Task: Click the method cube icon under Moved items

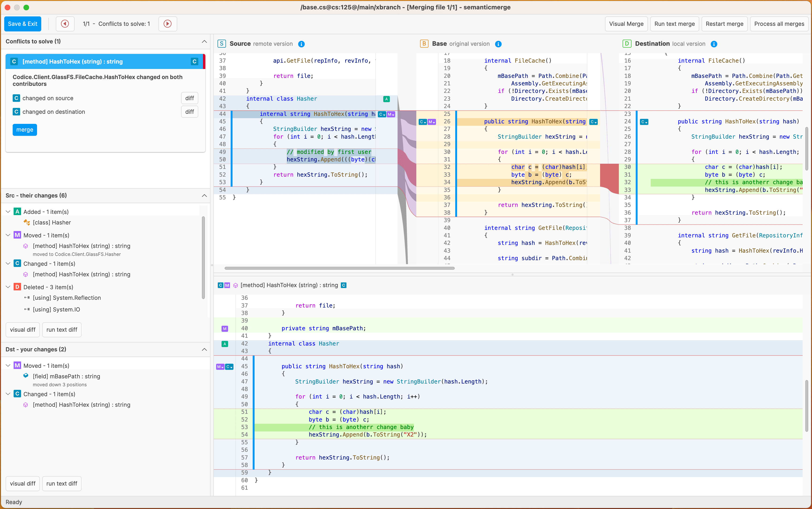Action: click(26, 246)
